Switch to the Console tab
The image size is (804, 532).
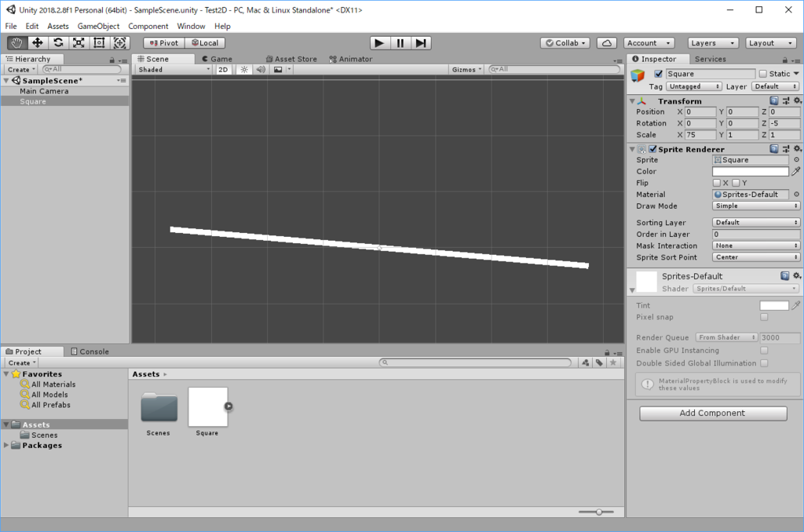pos(90,352)
